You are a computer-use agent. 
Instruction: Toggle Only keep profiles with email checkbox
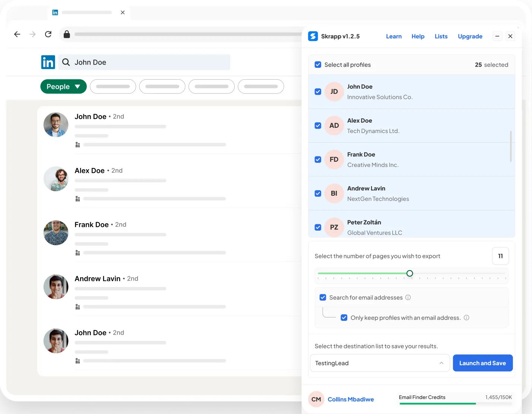pyautogui.click(x=344, y=317)
